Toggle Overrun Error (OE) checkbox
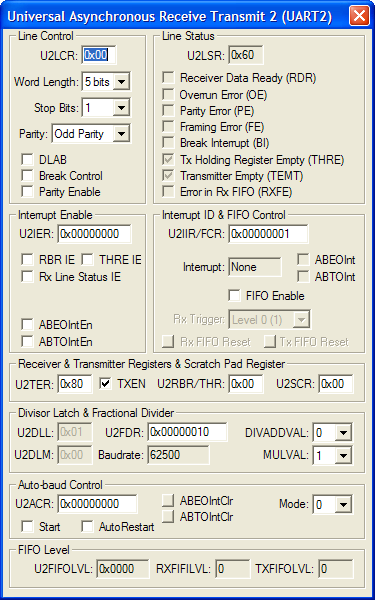The height and width of the screenshot is (600, 375). click(x=168, y=94)
